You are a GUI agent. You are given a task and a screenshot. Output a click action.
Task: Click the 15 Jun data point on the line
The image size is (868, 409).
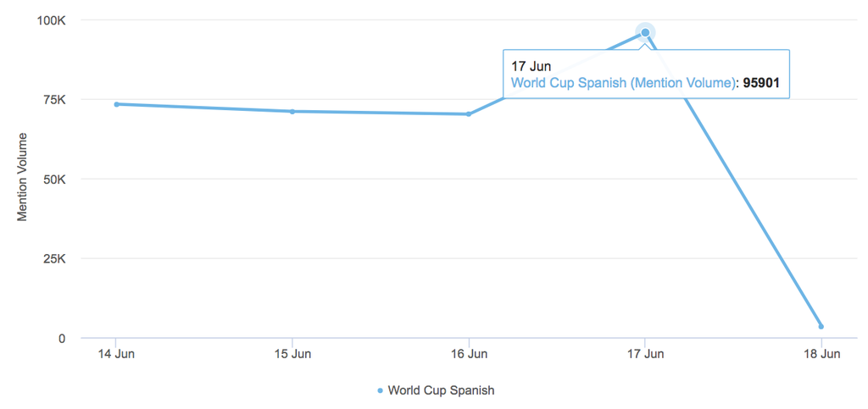click(x=292, y=111)
